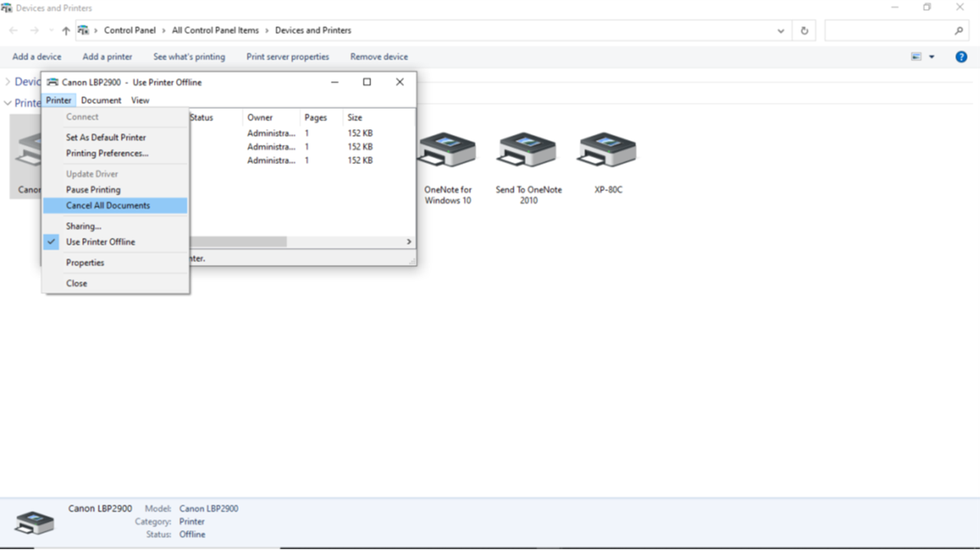Click the change view icon in toolbar
Screen dimensions: 980x550
click(916, 57)
